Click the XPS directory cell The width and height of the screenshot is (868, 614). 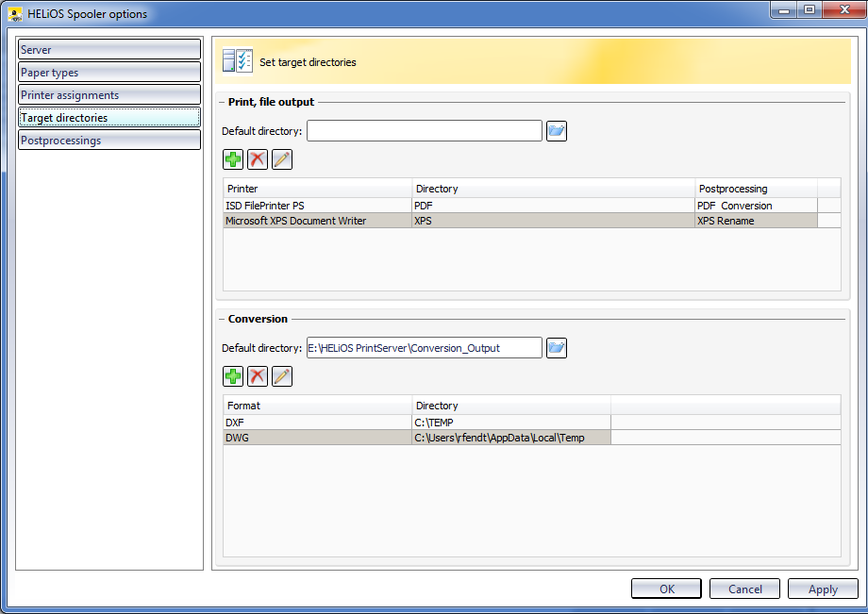554,221
